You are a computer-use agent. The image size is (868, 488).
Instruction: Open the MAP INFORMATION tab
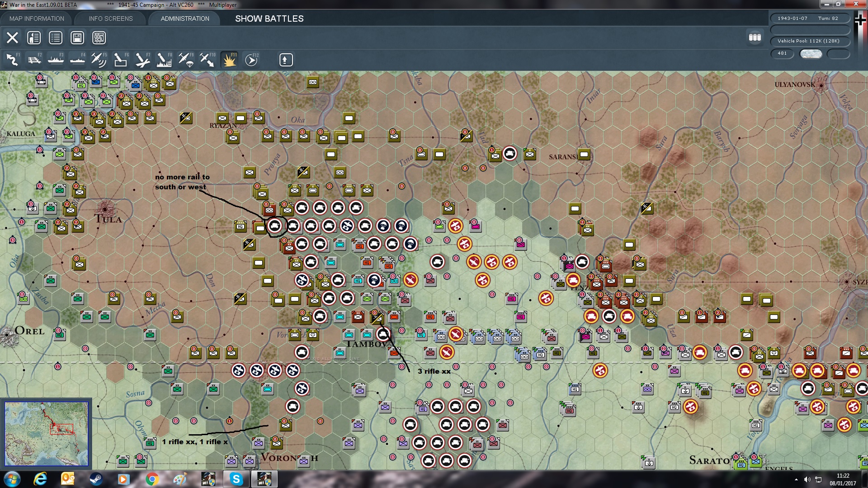coord(37,19)
